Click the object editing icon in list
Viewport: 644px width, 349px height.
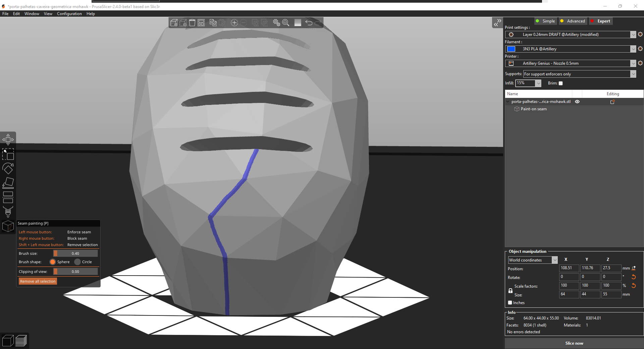click(x=612, y=102)
